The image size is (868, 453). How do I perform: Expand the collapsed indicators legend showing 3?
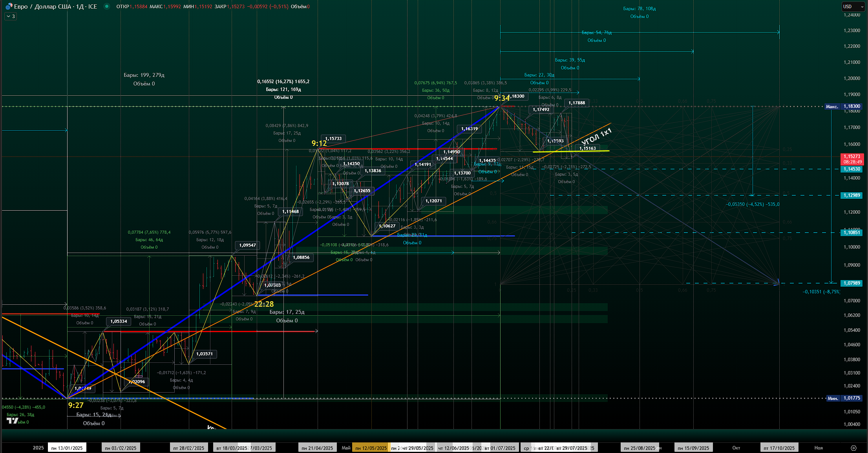click(11, 16)
